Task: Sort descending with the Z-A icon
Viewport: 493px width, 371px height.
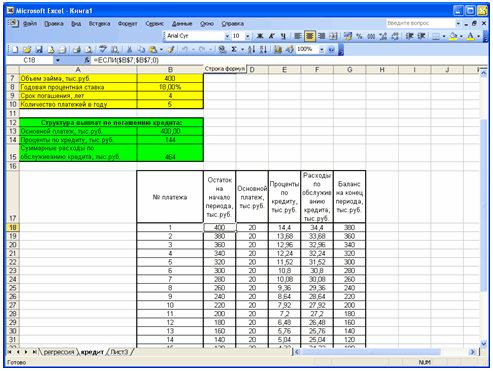Action: point(263,50)
